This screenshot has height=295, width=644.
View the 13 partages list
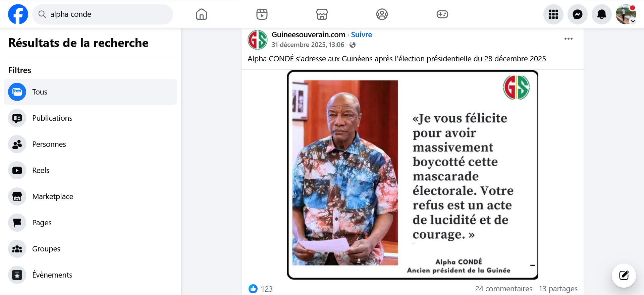pos(558,289)
